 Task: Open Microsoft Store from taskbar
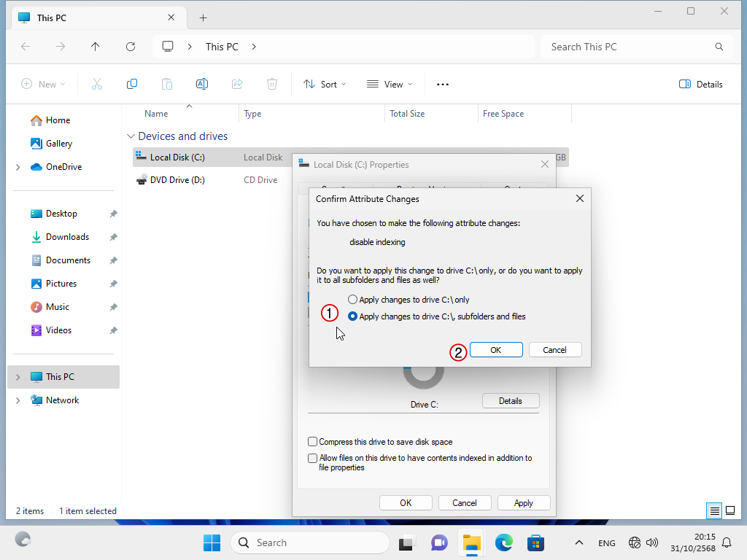tap(536, 542)
